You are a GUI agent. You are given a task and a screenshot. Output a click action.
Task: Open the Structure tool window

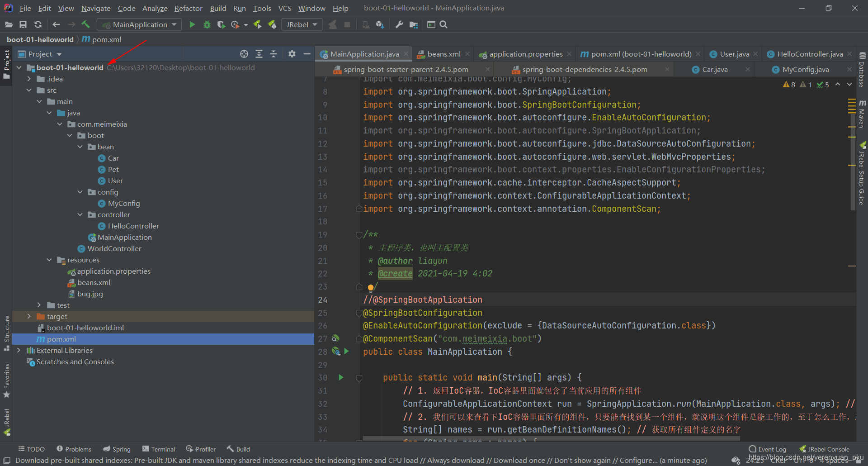[x=7, y=334]
